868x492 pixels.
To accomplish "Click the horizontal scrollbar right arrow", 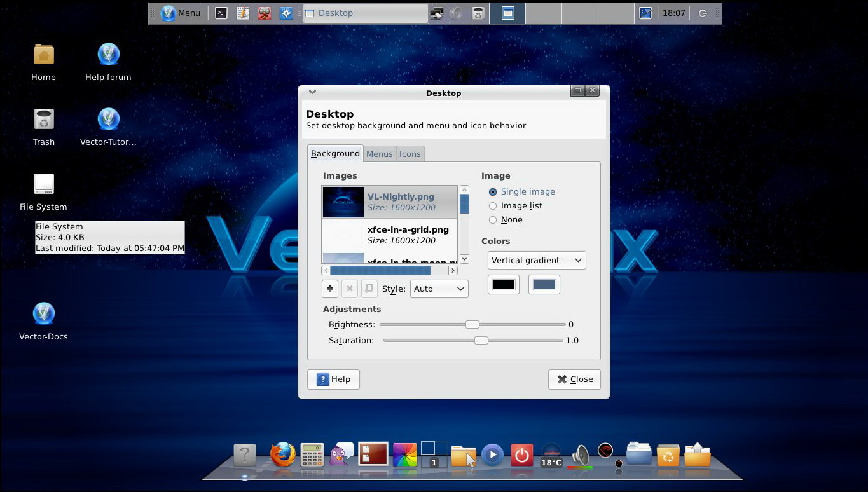I will (453, 270).
